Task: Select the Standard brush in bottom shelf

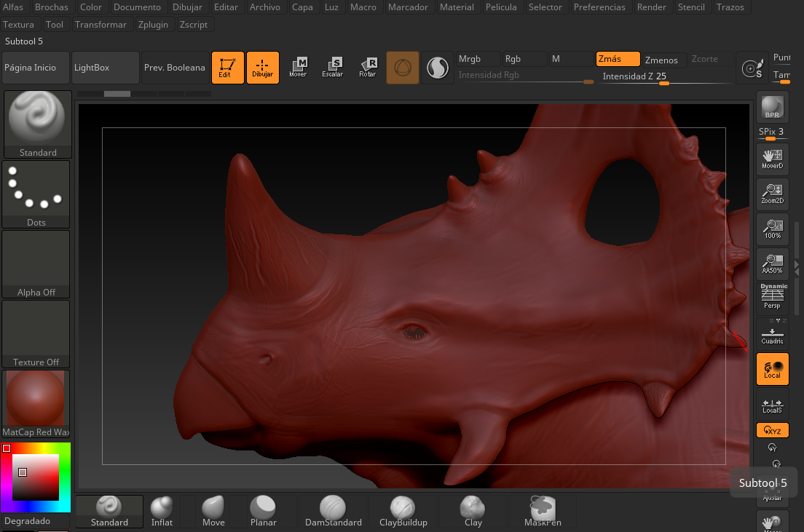Action: coord(109,512)
